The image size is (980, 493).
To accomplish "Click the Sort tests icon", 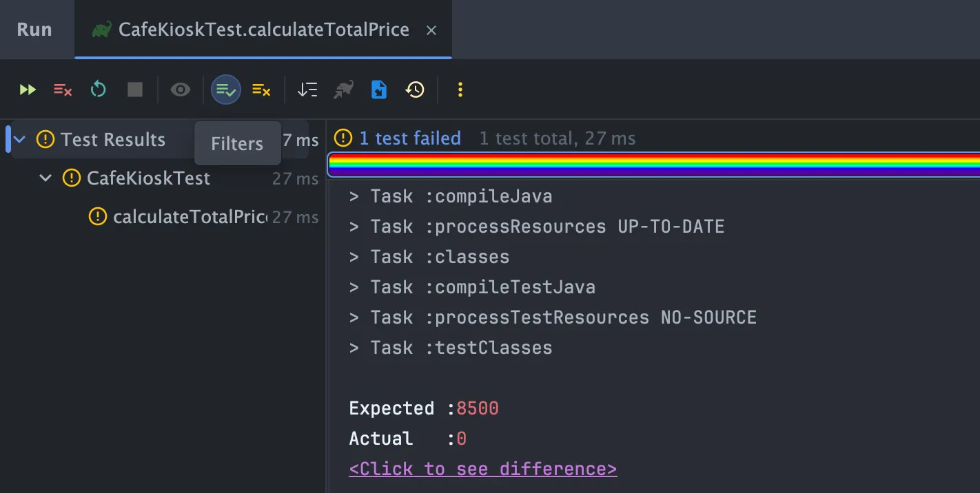I will coord(307,90).
